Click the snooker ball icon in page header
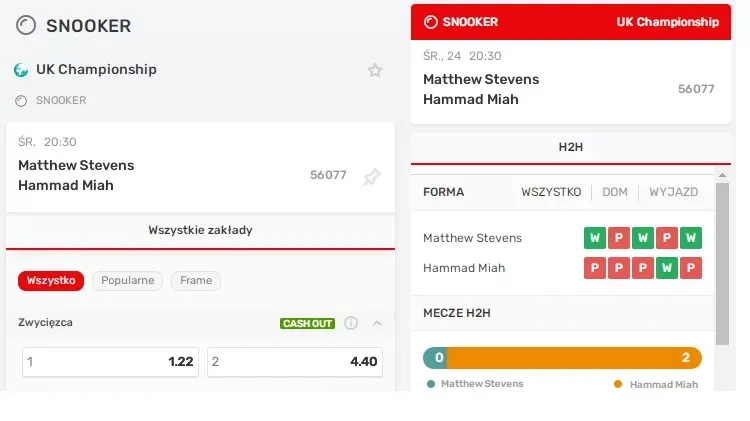 pos(27,25)
